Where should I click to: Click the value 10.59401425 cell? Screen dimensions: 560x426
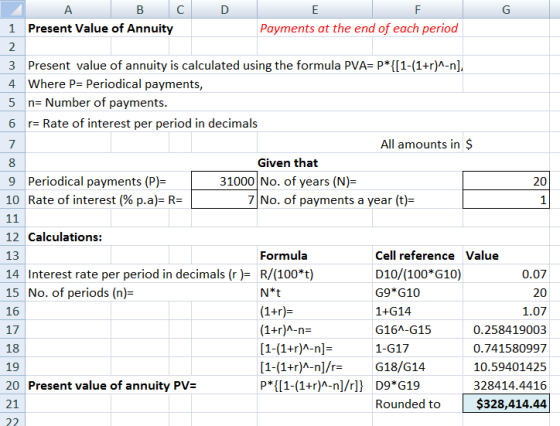click(506, 367)
